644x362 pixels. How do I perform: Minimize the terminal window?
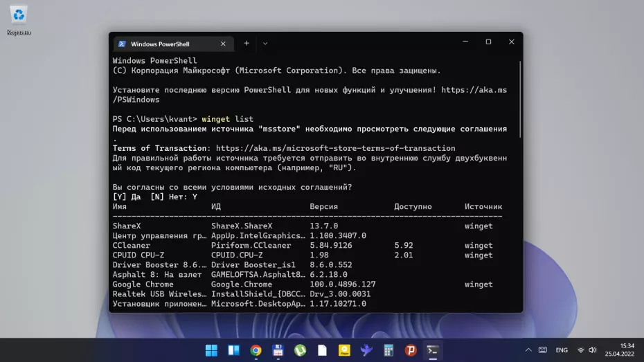[x=465, y=42]
